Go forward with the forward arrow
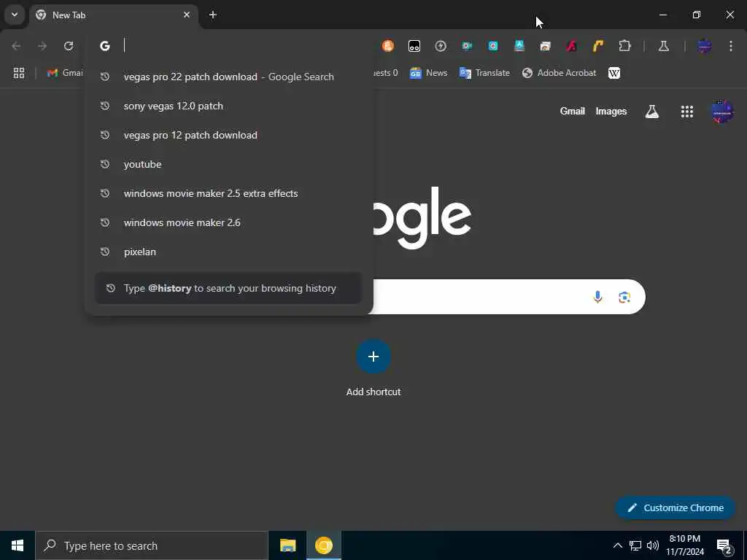Image resolution: width=747 pixels, height=560 pixels. (x=42, y=46)
